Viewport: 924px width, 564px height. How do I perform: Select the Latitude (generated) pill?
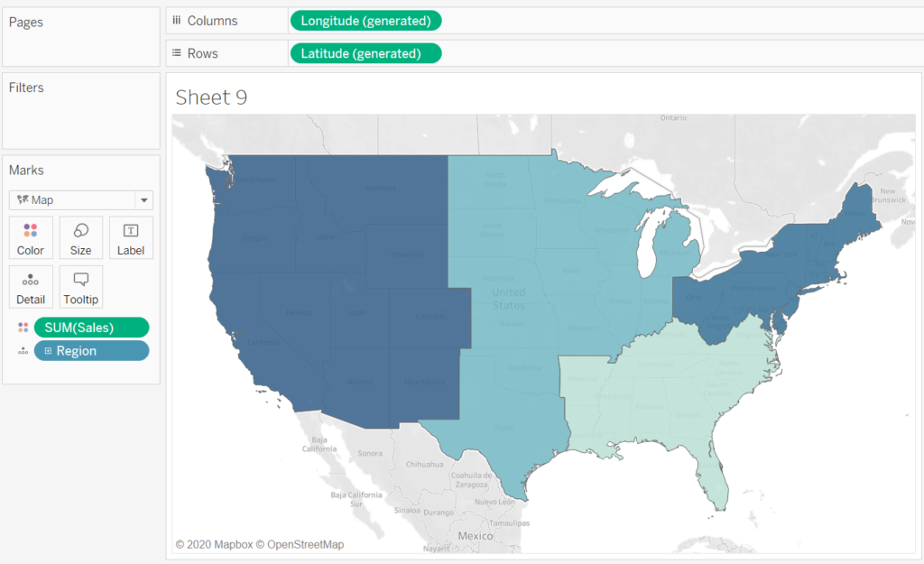tap(365, 53)
